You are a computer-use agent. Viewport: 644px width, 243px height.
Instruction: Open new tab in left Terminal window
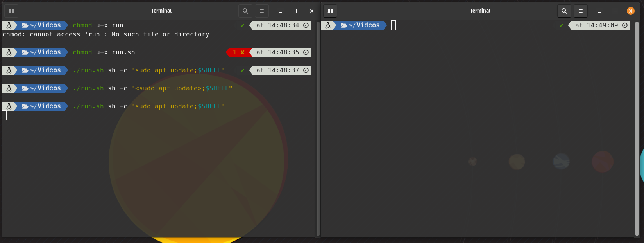(x=11, y=11)
